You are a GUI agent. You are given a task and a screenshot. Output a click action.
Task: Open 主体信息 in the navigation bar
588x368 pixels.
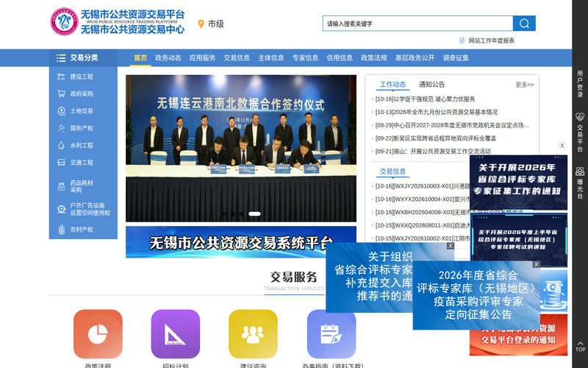click(x=271, y=58)
